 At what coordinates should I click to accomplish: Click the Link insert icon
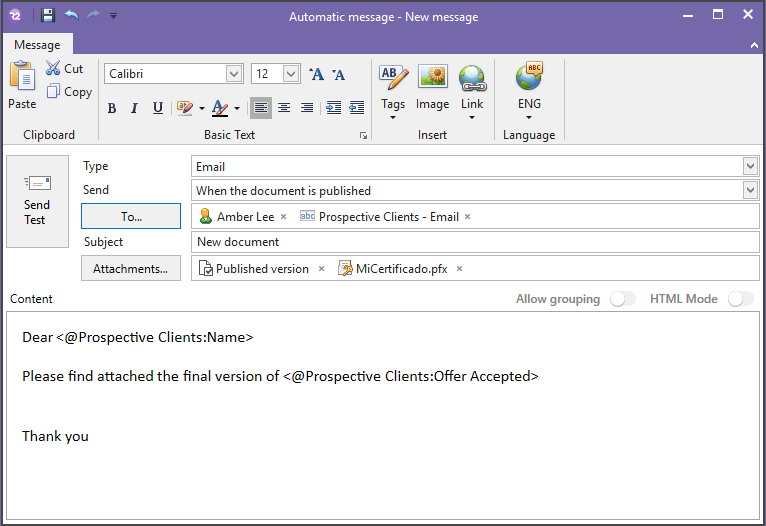coord(472,78)
